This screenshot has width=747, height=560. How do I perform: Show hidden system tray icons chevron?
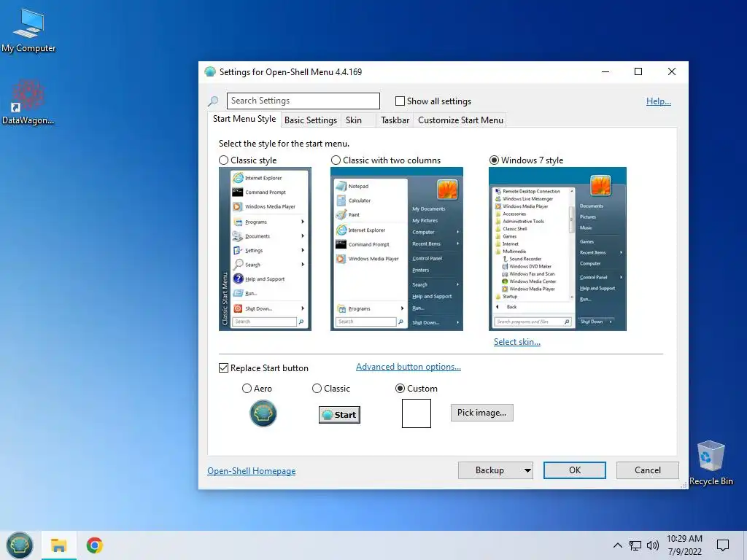point(617,545)
